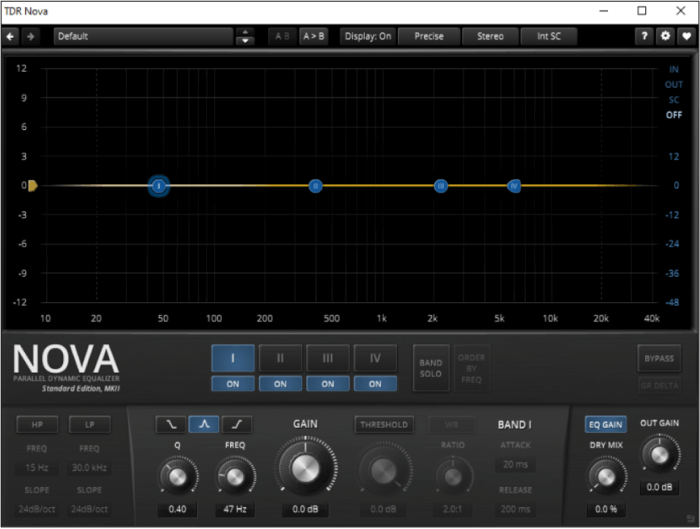The width and height of the screenshot is (700, 529).
Task: Enable the LP low-pass filter
Action: [90, 425]
